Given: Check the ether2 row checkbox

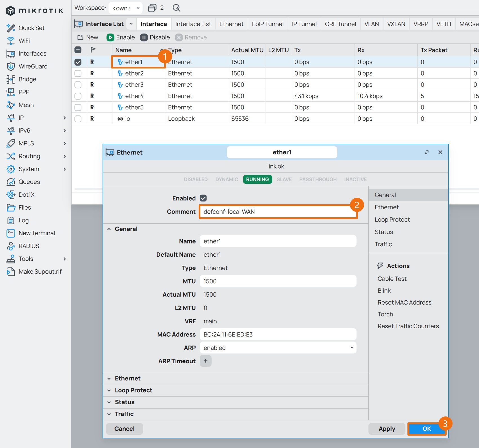Looking at the screenshot, I should pos(78,74).
